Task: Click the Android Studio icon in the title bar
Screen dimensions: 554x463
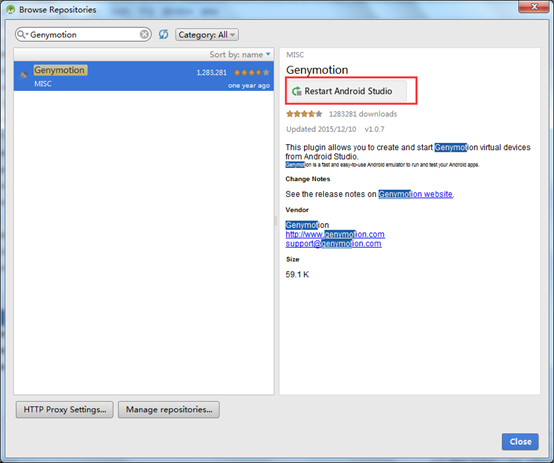Action: 11,10
